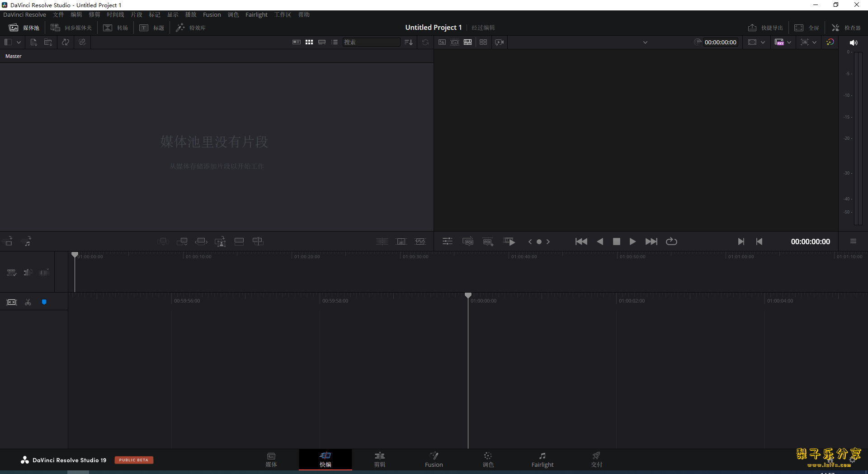The width and height of the screenshot is (868, 474).
Task: Switch media pool to metadata view
Action: tap(297, 42)
